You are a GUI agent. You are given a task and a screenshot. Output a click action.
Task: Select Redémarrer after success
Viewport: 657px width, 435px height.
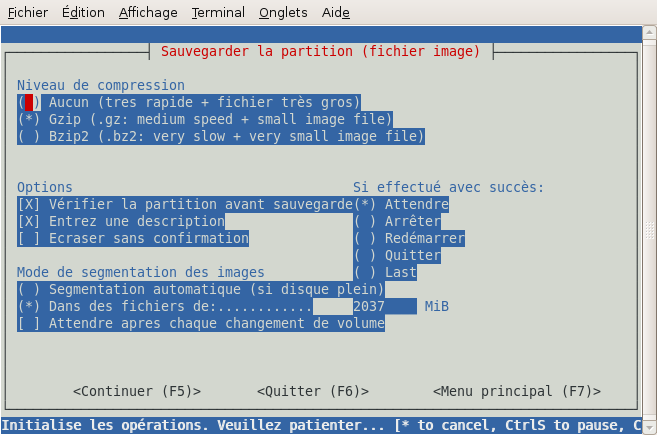409,238
